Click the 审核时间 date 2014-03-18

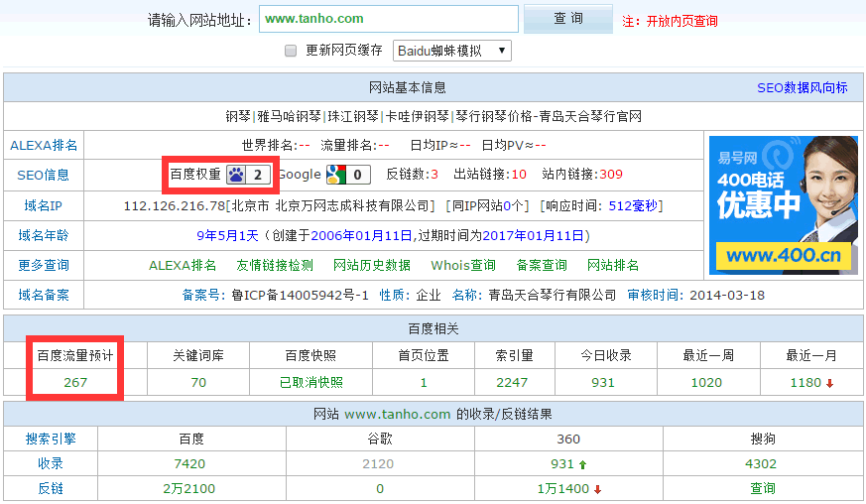coord(727,295)
